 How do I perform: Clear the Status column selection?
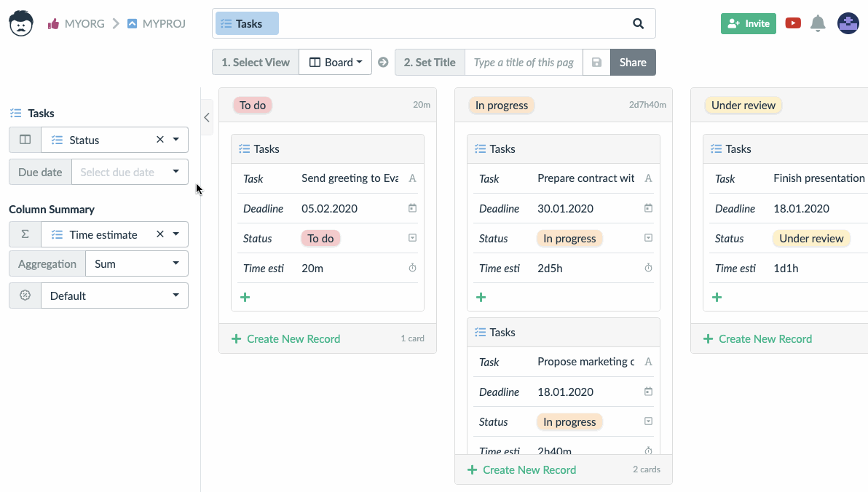point(160,140)
